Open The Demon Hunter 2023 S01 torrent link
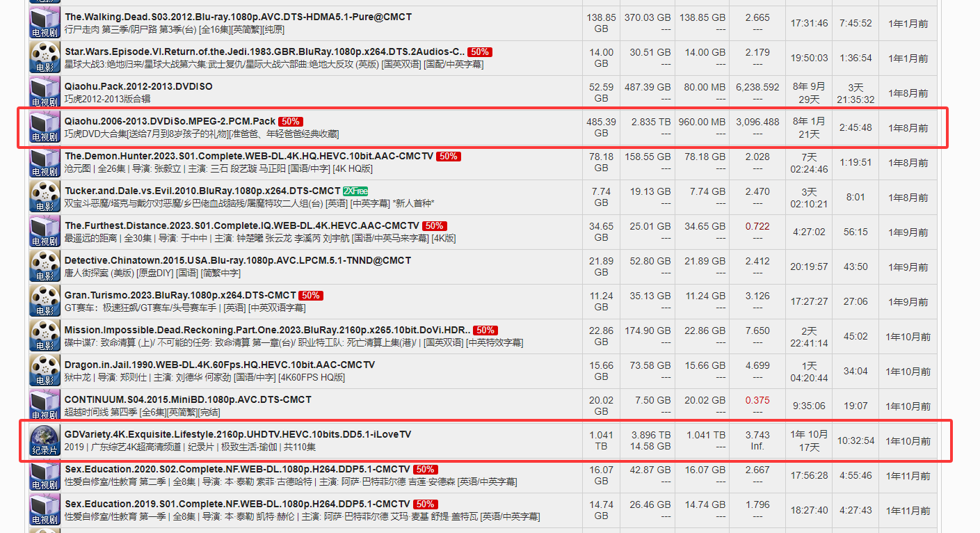This screenshot has width=980, height=533. click(x=249, y=157)
